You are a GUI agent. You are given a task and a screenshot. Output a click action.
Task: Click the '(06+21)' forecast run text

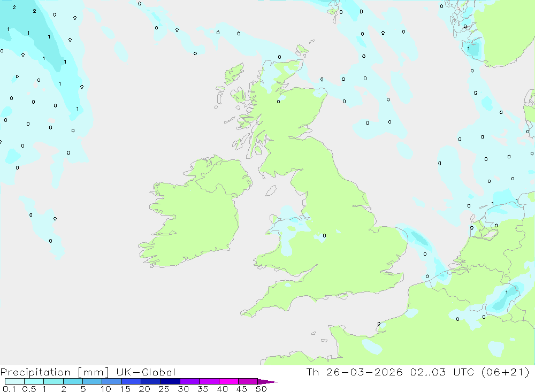(506, 372)
